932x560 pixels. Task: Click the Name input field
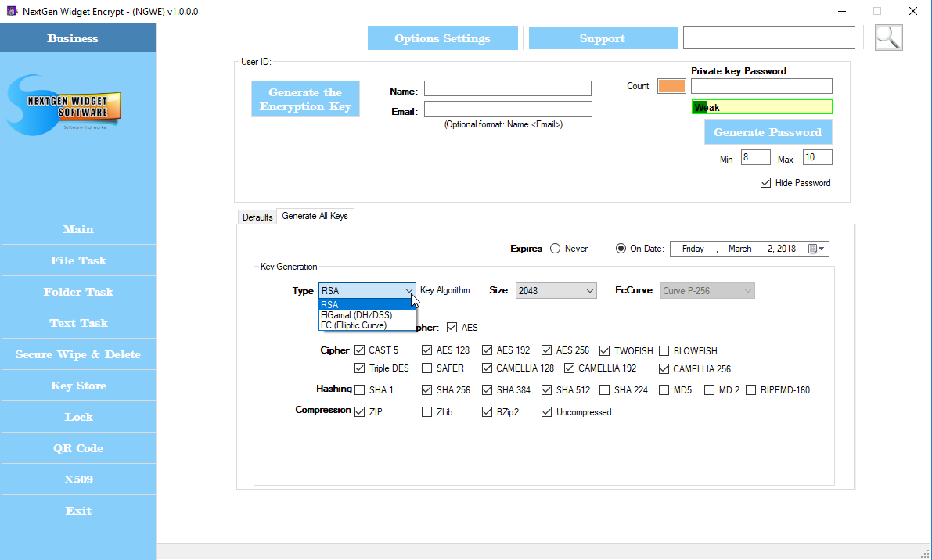[508, 88]
